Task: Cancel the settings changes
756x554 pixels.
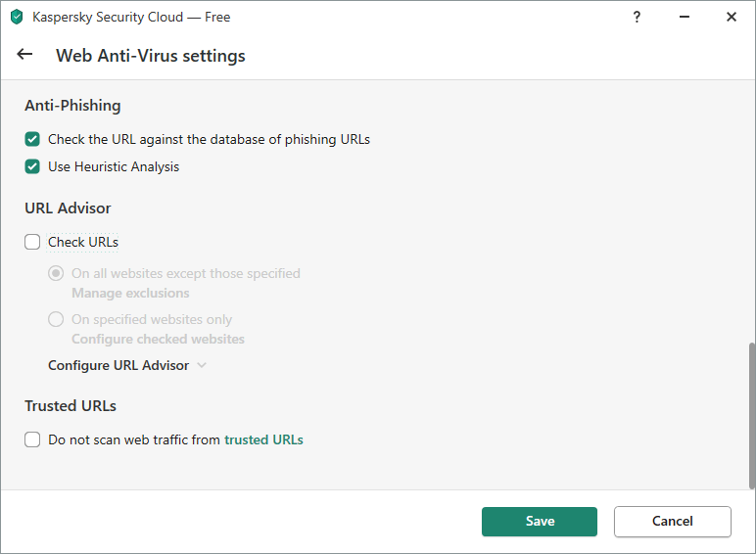Action: [673, 522]
